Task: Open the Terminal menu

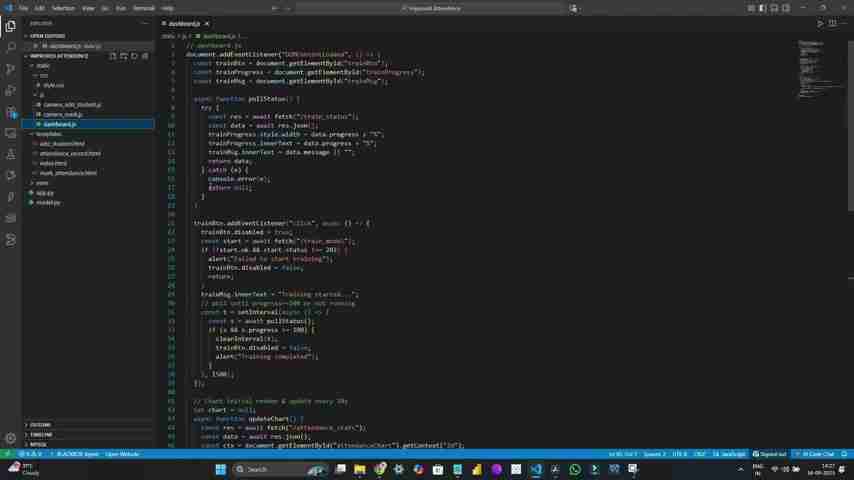Action: (x=143, y=8)
